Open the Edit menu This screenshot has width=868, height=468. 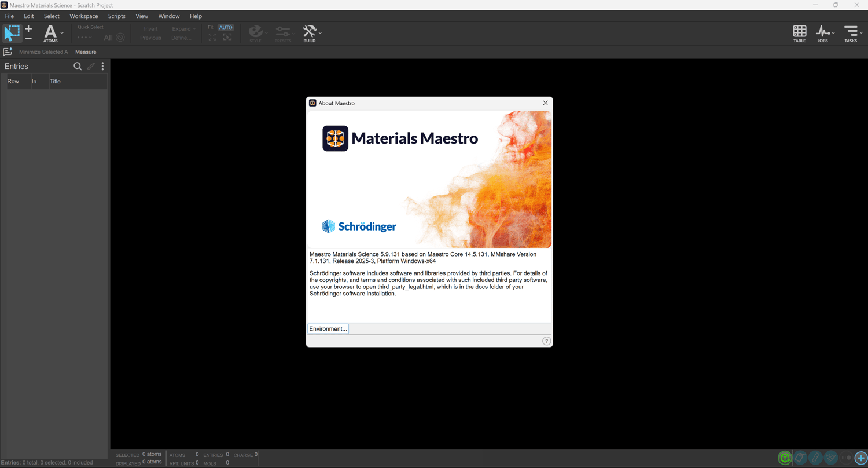pos(29,16)
